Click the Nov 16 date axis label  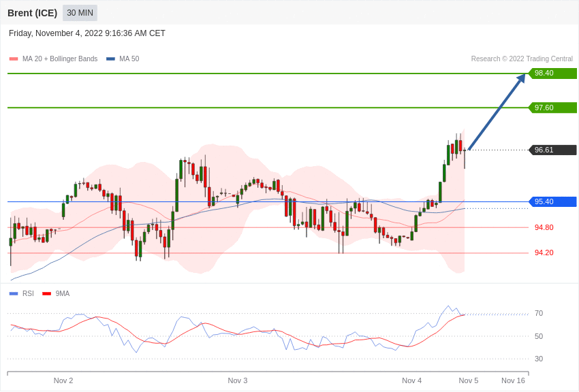[x=513, y=380]
